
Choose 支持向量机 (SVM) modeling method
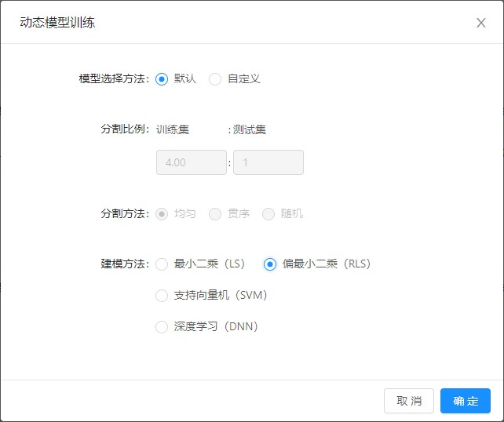pos(163,296)
